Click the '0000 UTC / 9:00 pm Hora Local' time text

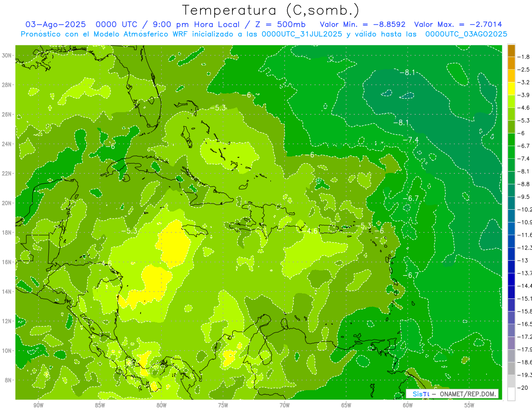pyautogui.click(x=171, y=24)
